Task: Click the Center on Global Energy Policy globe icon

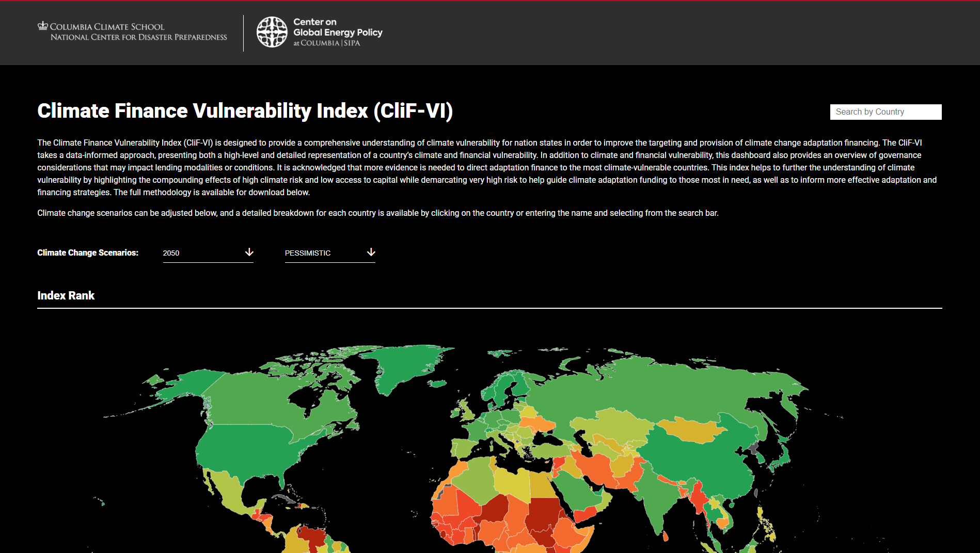Action: [272, 31]
